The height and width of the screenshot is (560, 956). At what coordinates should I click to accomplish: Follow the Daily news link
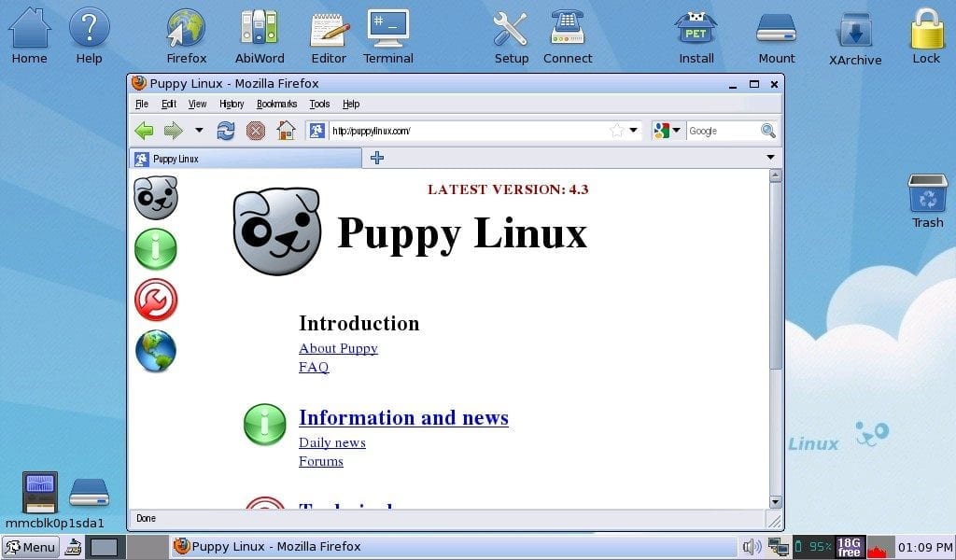click(x=332, y=442)
